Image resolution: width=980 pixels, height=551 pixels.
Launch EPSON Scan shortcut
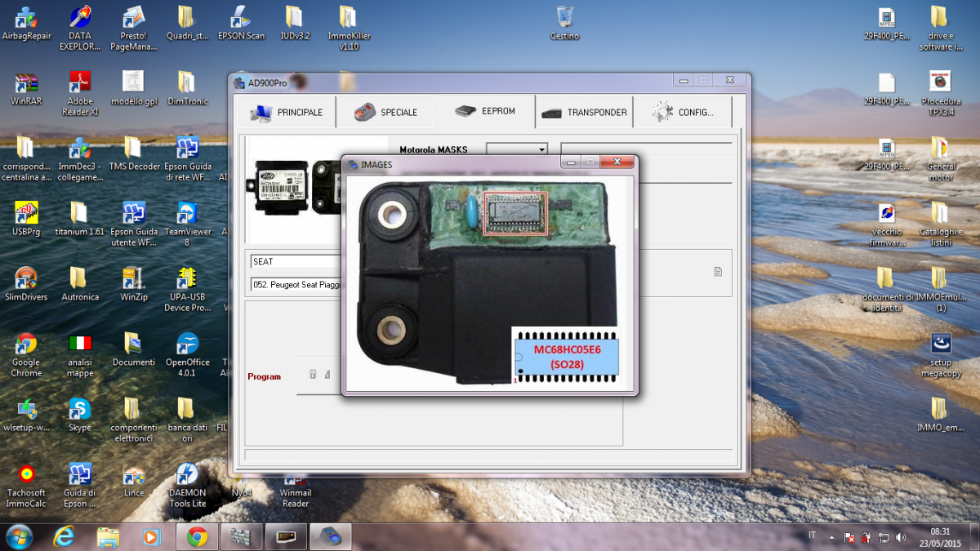pyautogui.click(x=241, y=24)
